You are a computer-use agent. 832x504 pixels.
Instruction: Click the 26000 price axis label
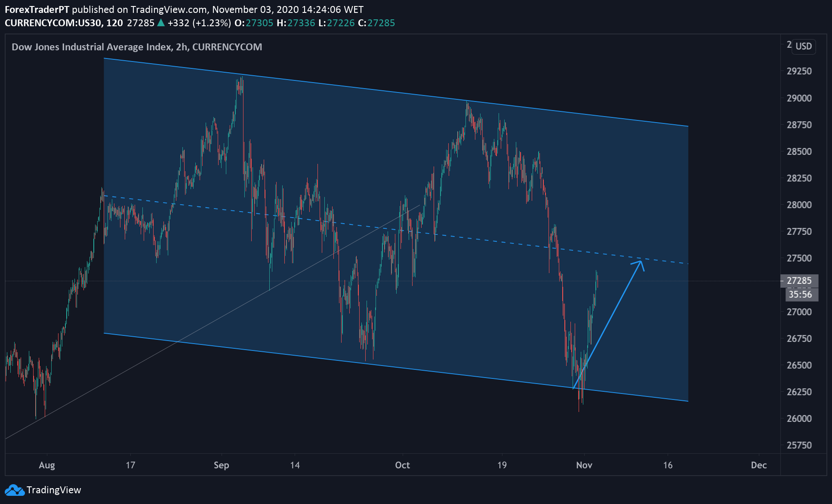click(x=799, y=418)
